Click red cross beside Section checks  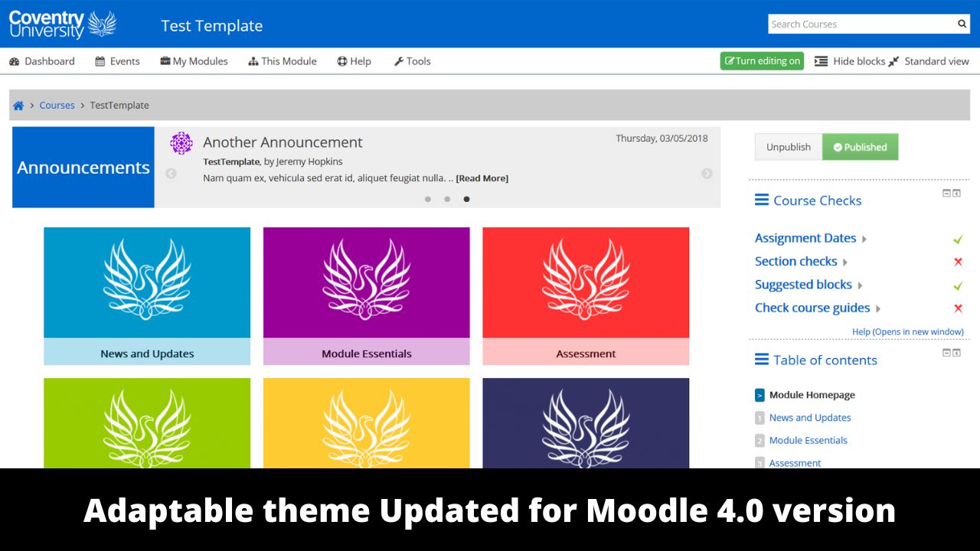point(958,262)
